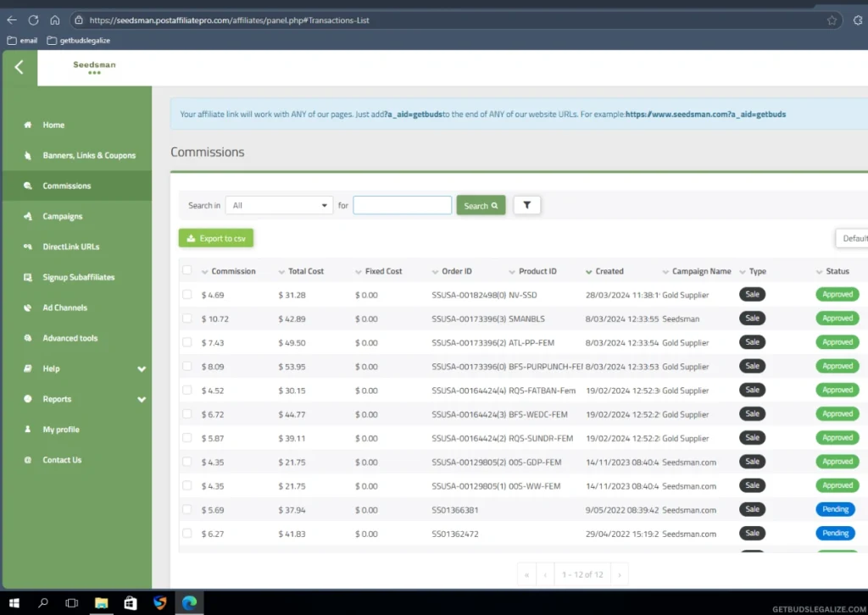Screen dimensions: 868x615
Task: Click the Signup Subaffiliates icon
Action: [x=28, y=277]
